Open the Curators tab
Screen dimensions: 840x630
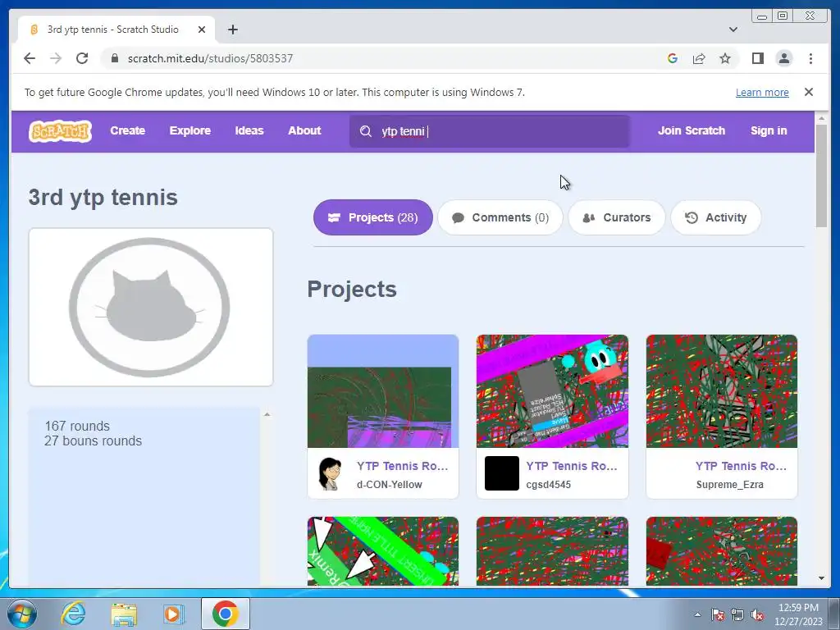[617, 217]
